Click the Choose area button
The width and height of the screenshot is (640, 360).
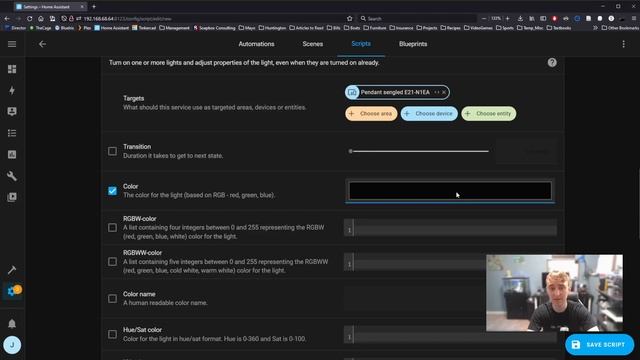coord(371,113)
